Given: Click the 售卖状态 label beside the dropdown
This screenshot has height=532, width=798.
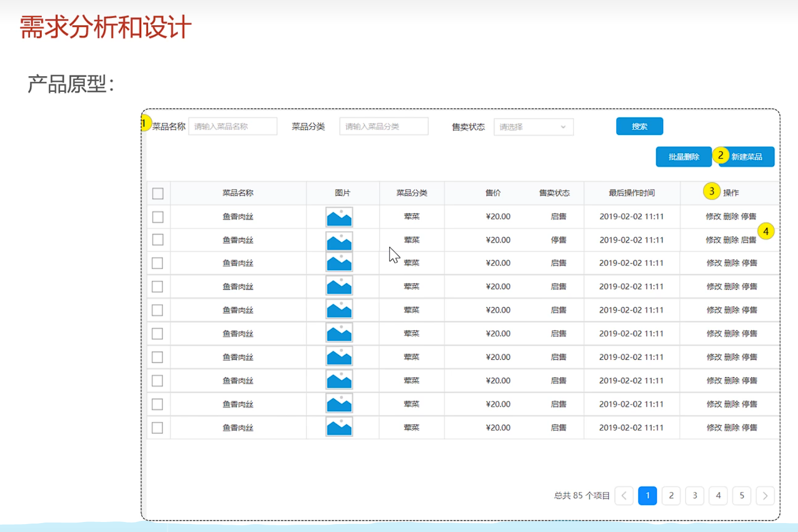Looking at the screenshot, I should pyautogui.click(x=468, y=127).
